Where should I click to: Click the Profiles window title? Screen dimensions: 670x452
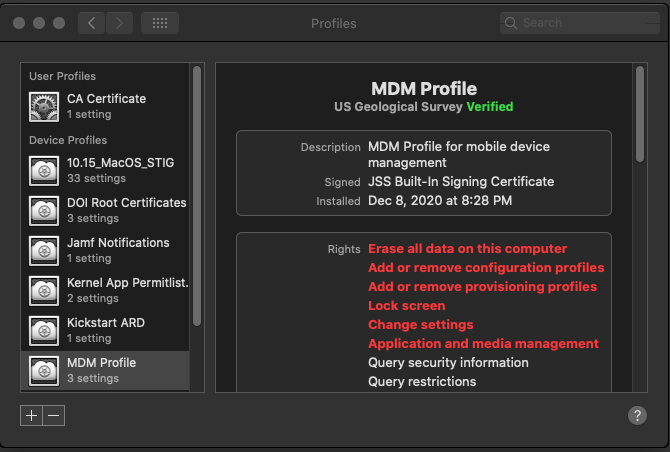click(x=334, y=23)
